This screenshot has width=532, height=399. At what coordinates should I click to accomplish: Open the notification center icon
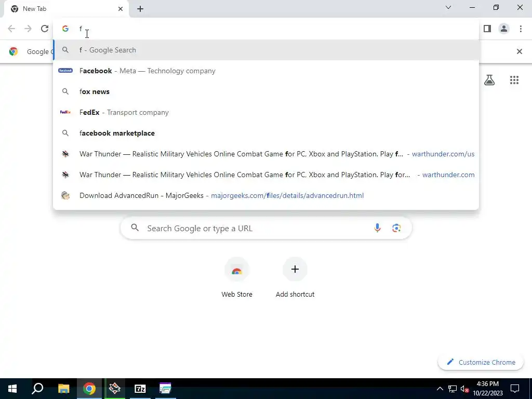(515, 389)
